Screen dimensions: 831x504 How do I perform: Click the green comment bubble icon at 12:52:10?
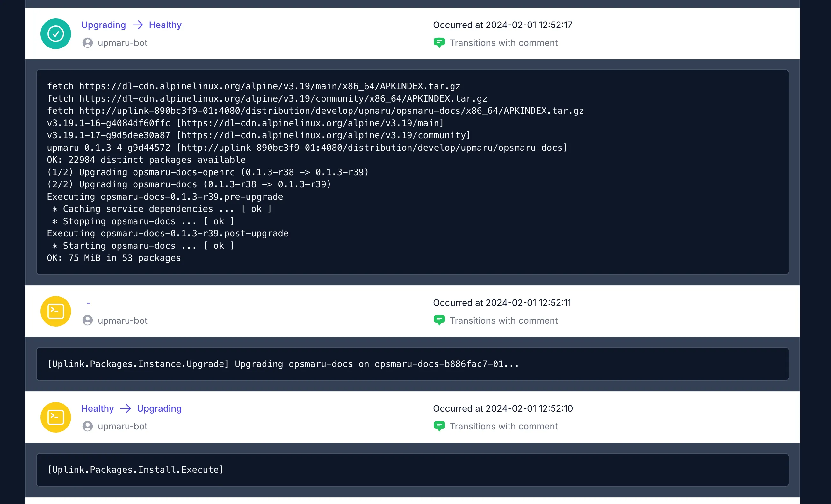(x=439, y=426)
